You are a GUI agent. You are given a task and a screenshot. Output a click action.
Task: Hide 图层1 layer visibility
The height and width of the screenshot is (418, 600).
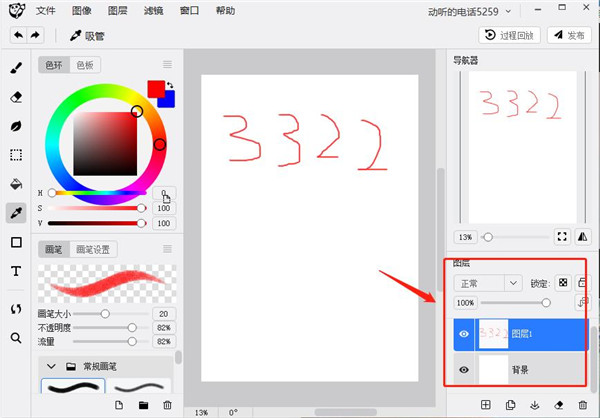click(x=464, y=334)
